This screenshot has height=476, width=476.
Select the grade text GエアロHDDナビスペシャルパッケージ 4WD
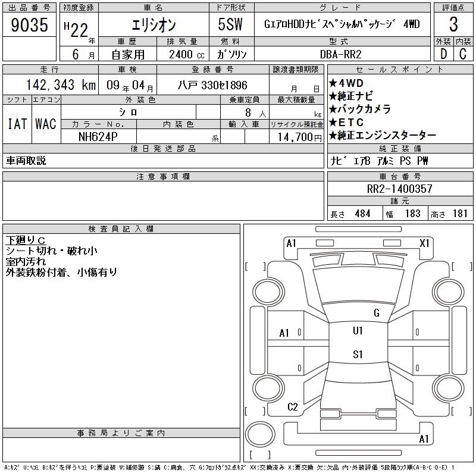point(342,24)
